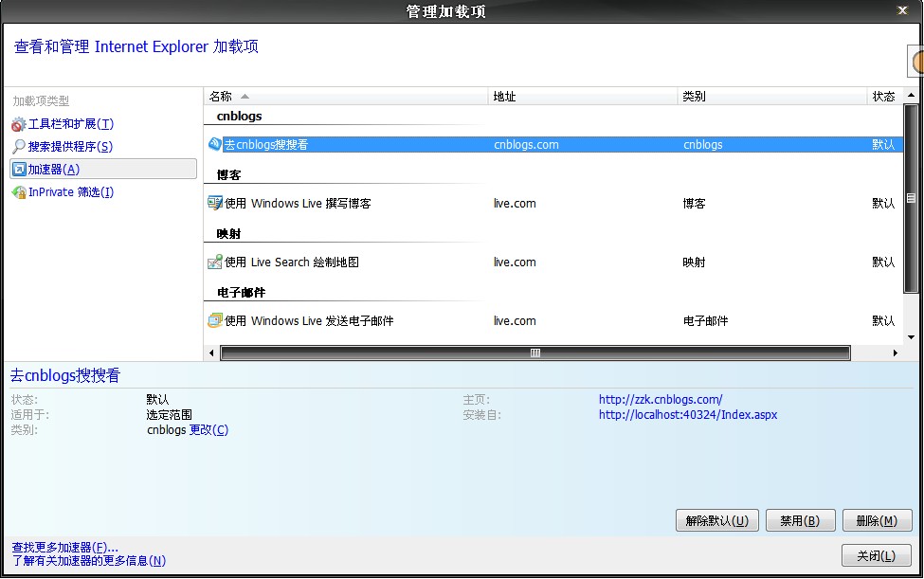Click the horizontal scrollbar thumb
Image resolution: width=924 pixels, height=579 pixels.
[534, 353]
